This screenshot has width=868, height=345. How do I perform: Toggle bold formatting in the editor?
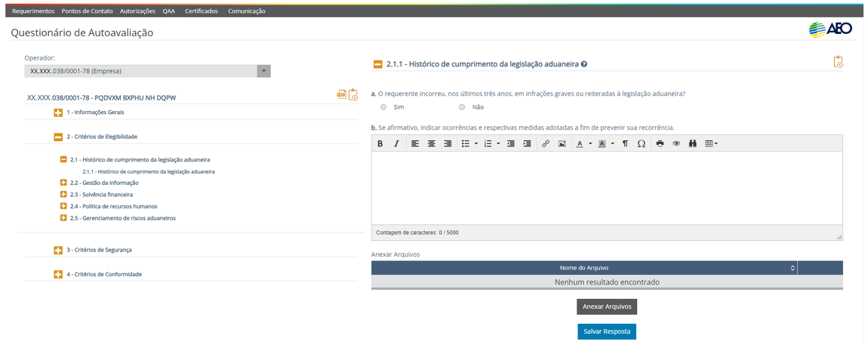pyautogui.click(x=380, y=143)
